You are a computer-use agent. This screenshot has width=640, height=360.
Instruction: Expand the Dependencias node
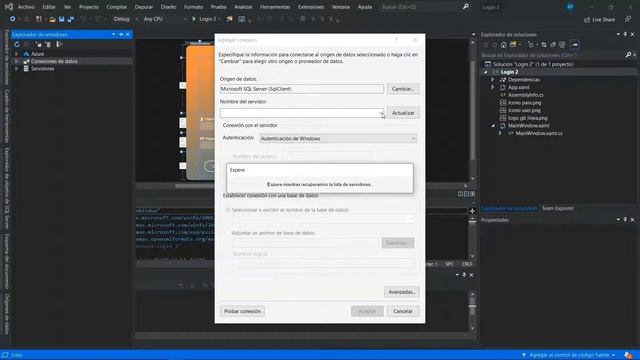point(493,80)
